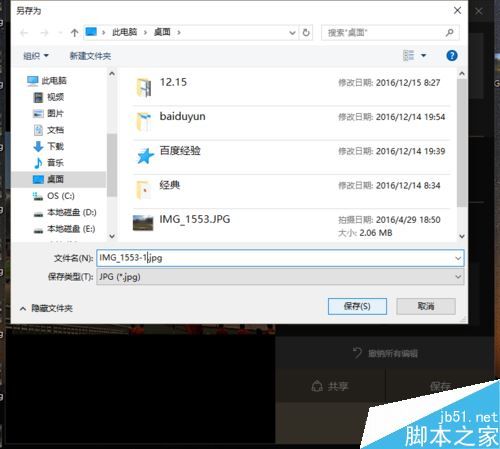The width and height of the screenshot is (500, 449).
Task: Select the baiduyun folder name
Action: coord(182,116)
